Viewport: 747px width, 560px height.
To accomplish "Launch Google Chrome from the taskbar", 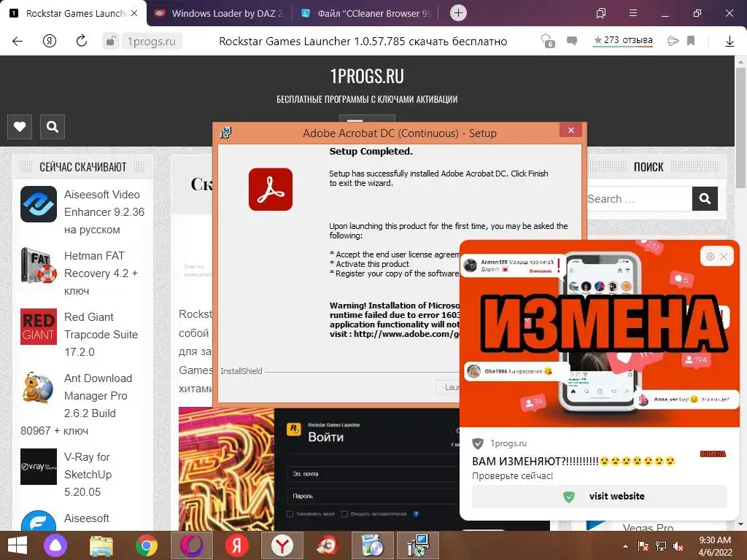I will (146, 545).
